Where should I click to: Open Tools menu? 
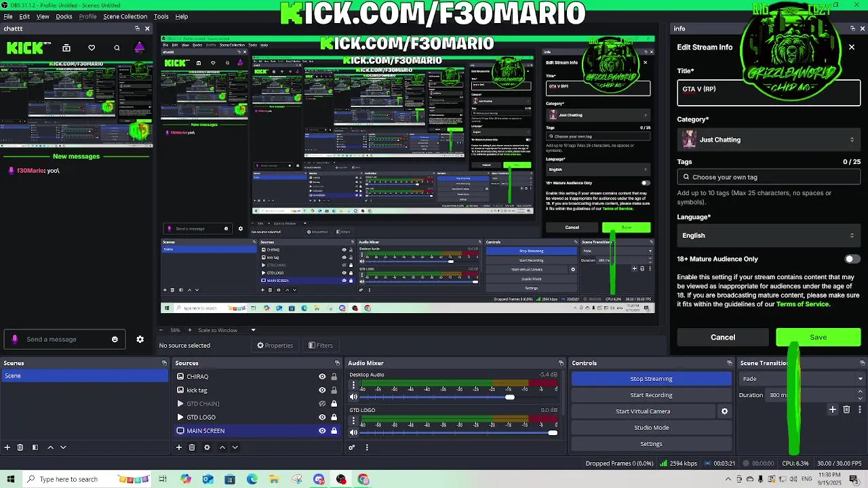[x=161, y=16]
